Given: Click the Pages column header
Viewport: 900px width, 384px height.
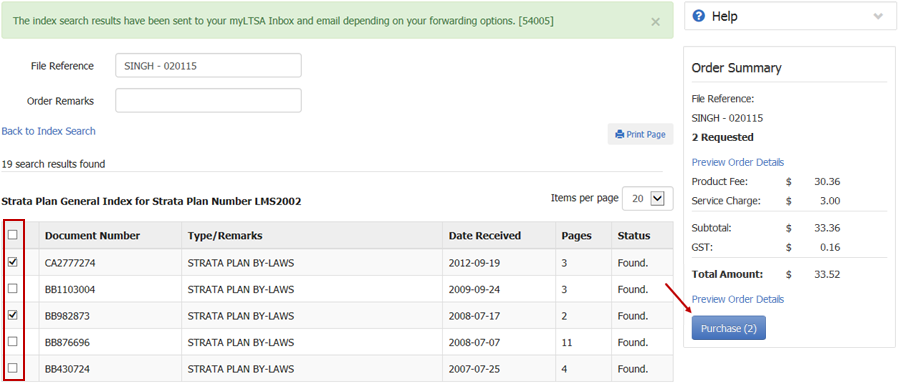Looking at the screenshot, I should (576, 235).
